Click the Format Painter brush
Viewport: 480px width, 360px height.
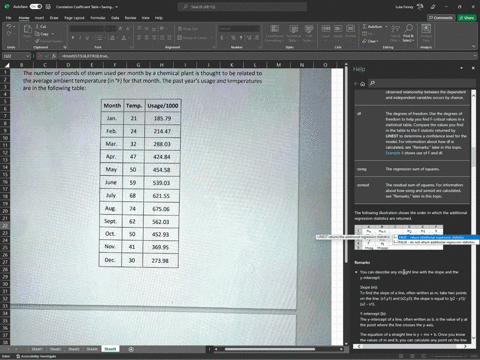pos(37,41)
